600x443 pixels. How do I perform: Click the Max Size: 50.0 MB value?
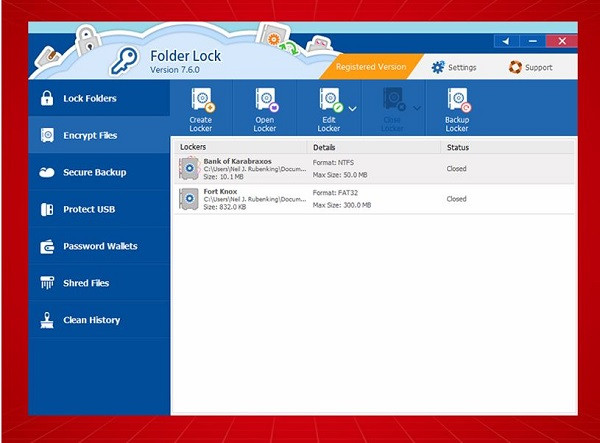[340, 175]
